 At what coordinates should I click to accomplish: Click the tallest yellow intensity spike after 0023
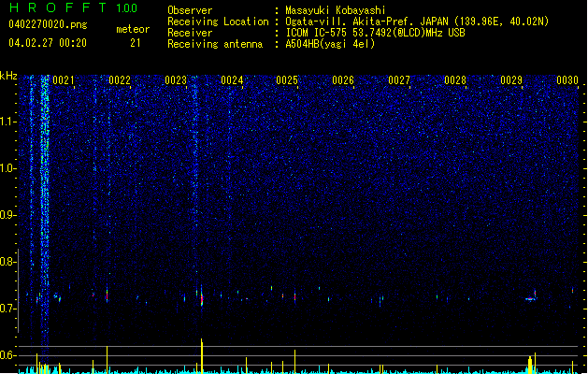(202, 356)
